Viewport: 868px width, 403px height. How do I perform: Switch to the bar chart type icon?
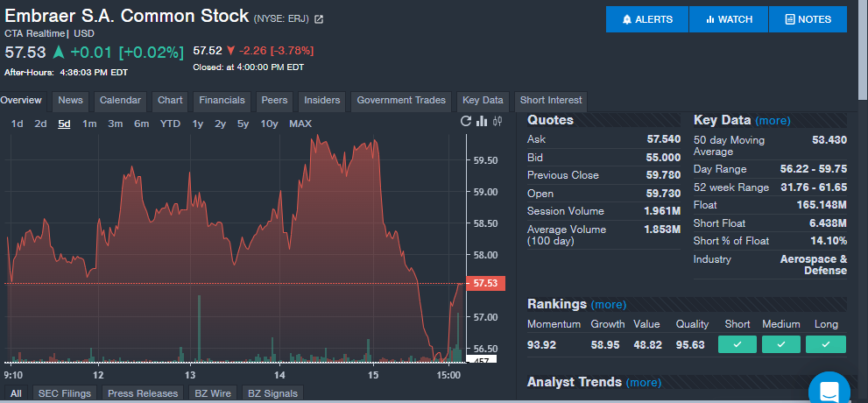(x=482, y=121)
